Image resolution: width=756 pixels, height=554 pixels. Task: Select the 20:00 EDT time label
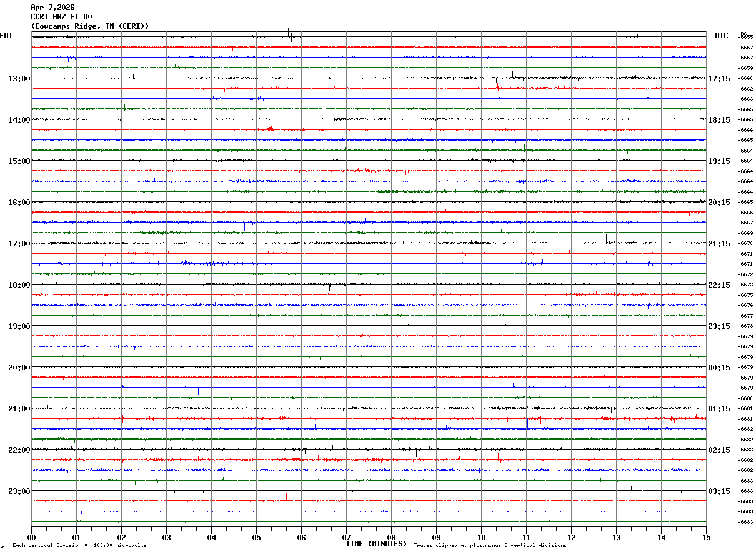pyautogui.click(x=19, y=368)
